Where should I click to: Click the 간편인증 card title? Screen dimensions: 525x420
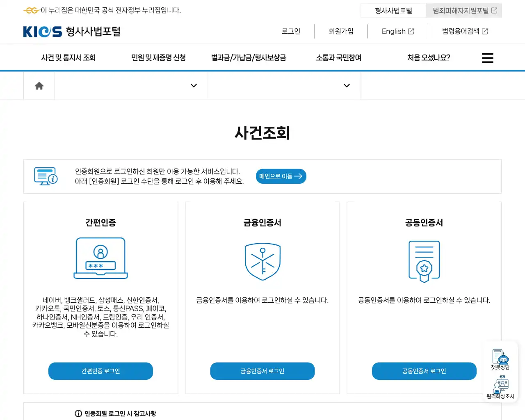coord(100,223)
